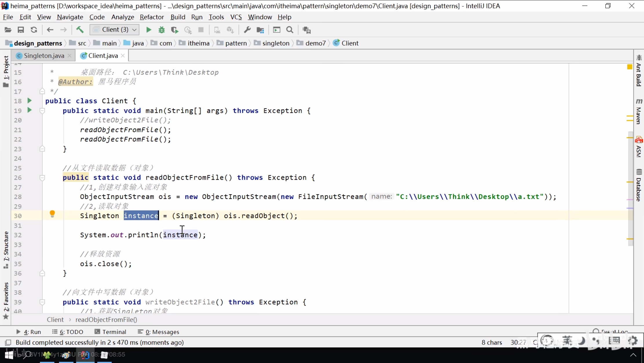Toggle the Maven side panel
The height and width of the screenshot is (363, 644).
click(639, 111)
